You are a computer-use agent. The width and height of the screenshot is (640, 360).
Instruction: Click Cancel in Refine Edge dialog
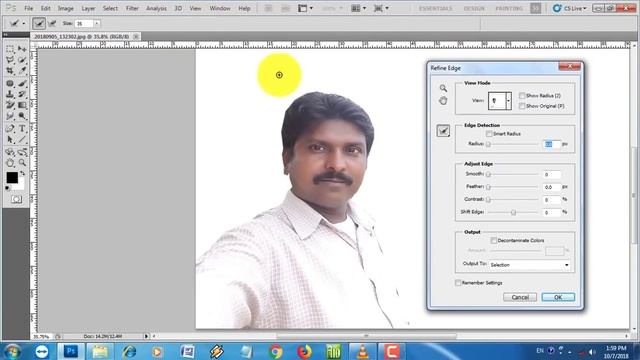[x=520, y=297]
